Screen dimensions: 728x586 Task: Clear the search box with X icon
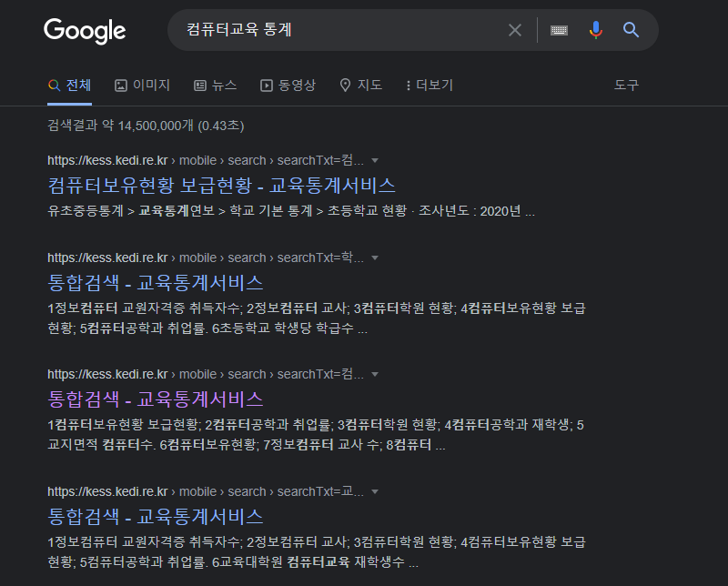point(515,30)
